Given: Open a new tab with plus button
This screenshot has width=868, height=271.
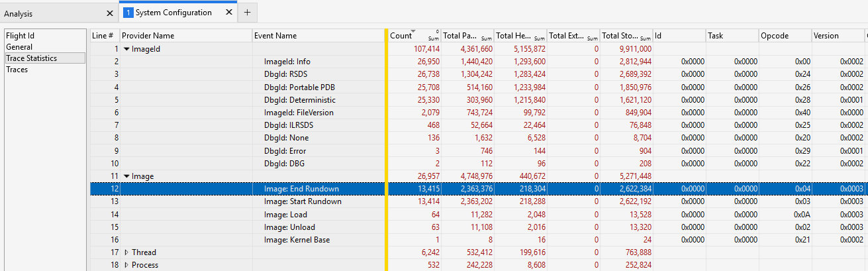Looking at the screenshot, I should tap(247, 13).
